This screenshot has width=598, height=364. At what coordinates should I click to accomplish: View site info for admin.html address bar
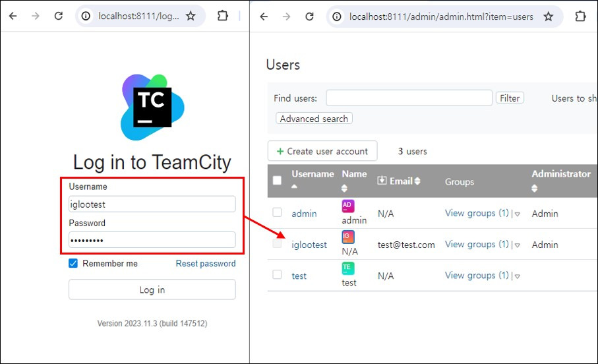click(x=337, y=16)
